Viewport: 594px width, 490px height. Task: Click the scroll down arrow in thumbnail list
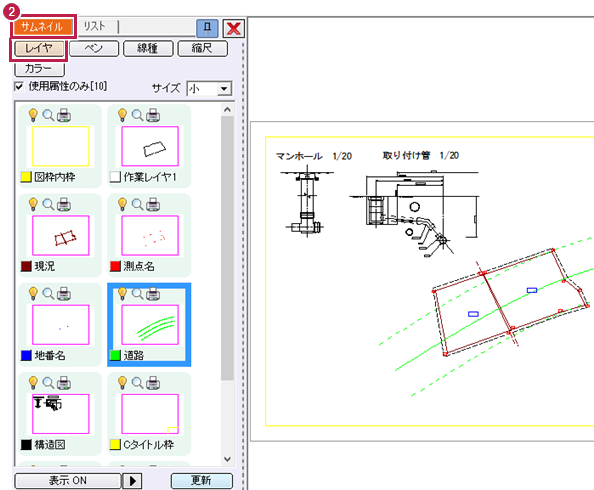pyautogui.click(x=227, y=459)
